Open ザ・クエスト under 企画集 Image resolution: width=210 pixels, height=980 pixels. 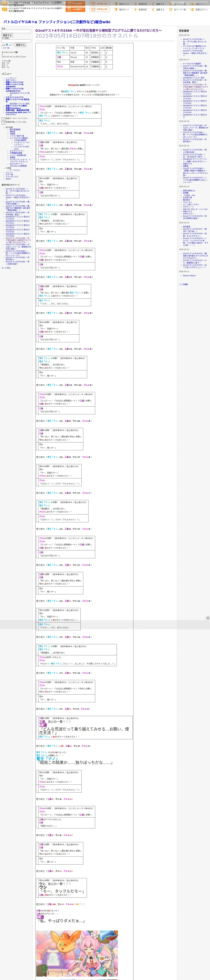coord(15,170)
